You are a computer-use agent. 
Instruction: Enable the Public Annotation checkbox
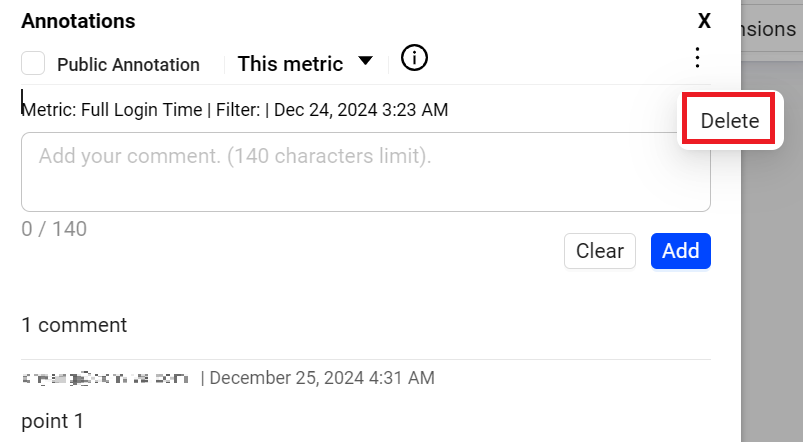click(33, 64)
